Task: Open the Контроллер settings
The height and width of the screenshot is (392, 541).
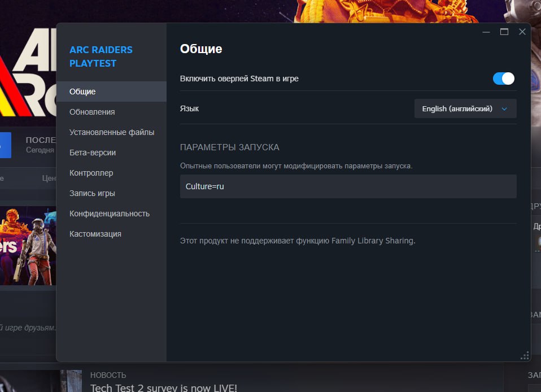Action: pos(91,173)
